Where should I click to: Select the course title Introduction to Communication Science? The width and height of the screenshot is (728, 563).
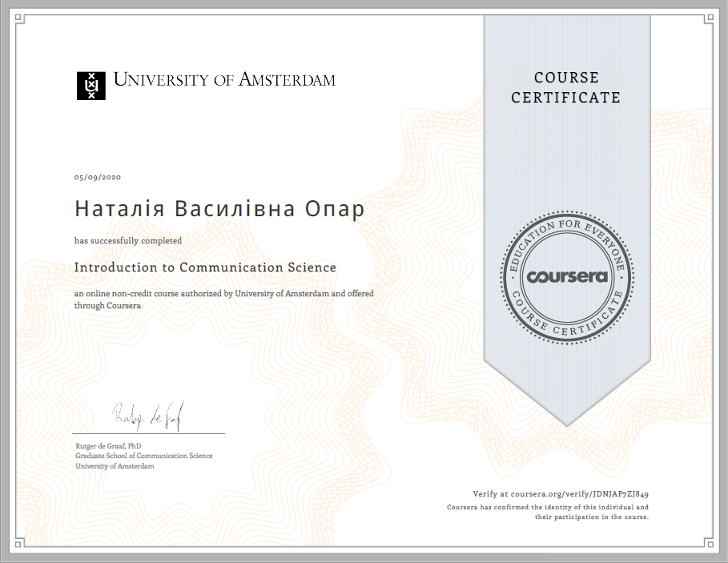pyautogui.click(x=205, y=267)
